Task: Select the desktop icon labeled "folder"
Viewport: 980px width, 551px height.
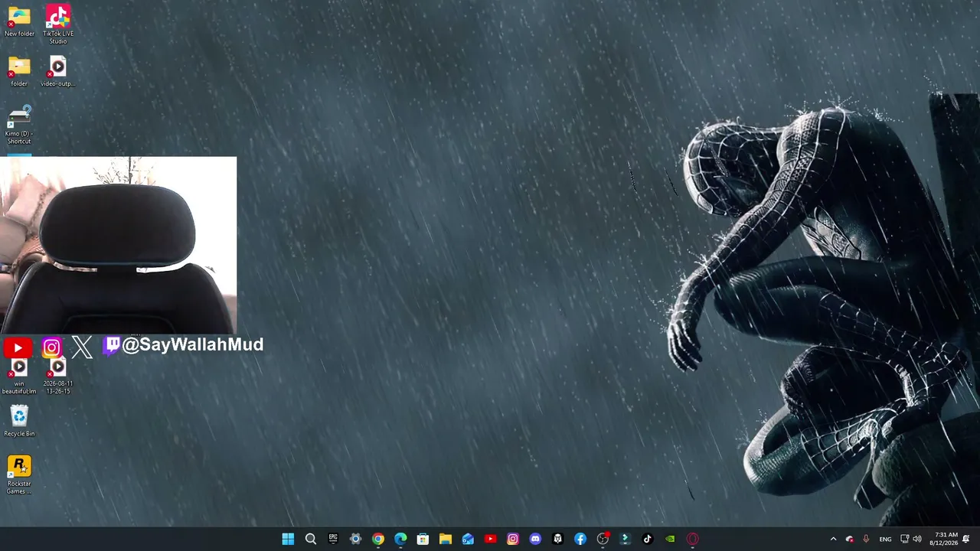Action: pos(19,71)
